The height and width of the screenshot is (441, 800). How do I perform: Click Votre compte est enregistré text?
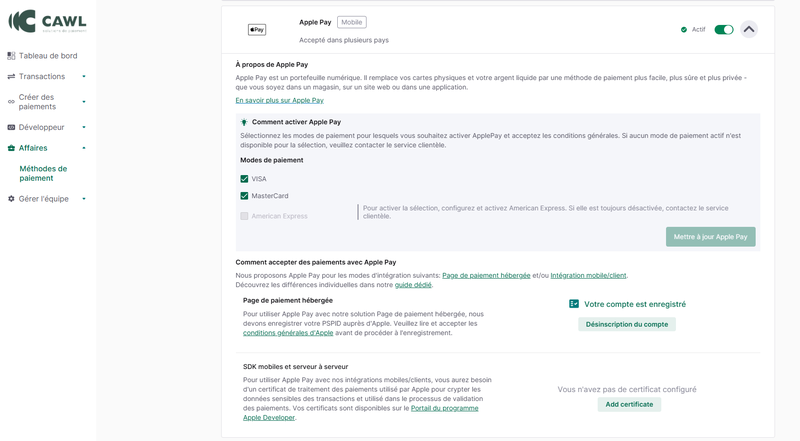(635, 304)
